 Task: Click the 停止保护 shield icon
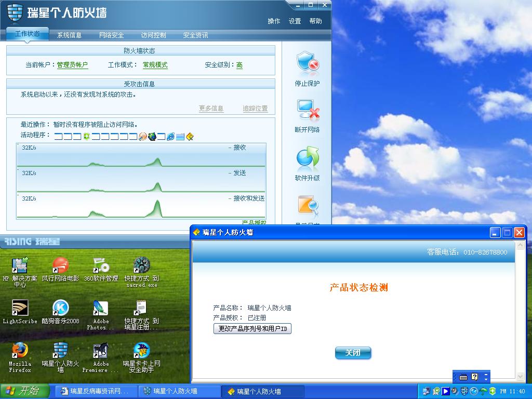[x=308, y=63]
